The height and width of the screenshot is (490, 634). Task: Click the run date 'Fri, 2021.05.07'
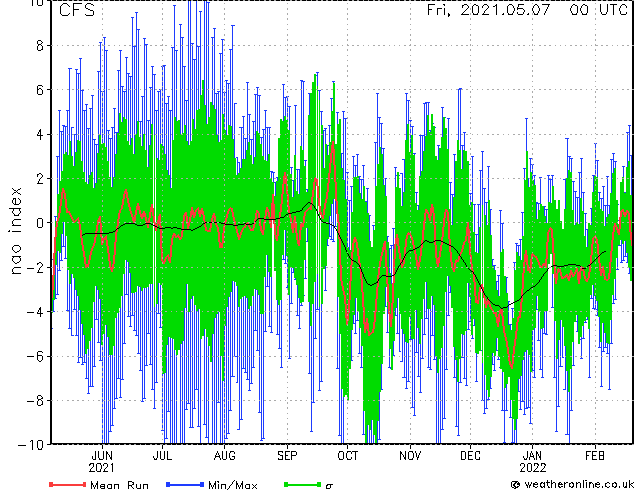(488, 9)
